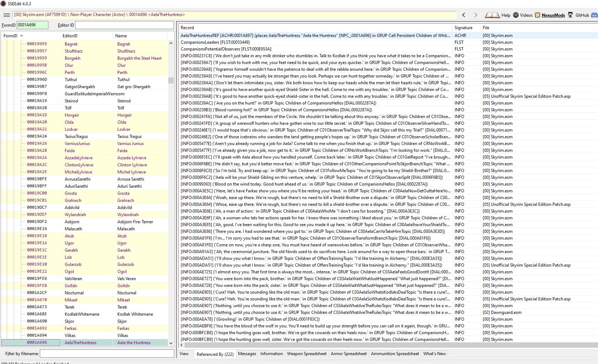Click the Record column header

315,27
